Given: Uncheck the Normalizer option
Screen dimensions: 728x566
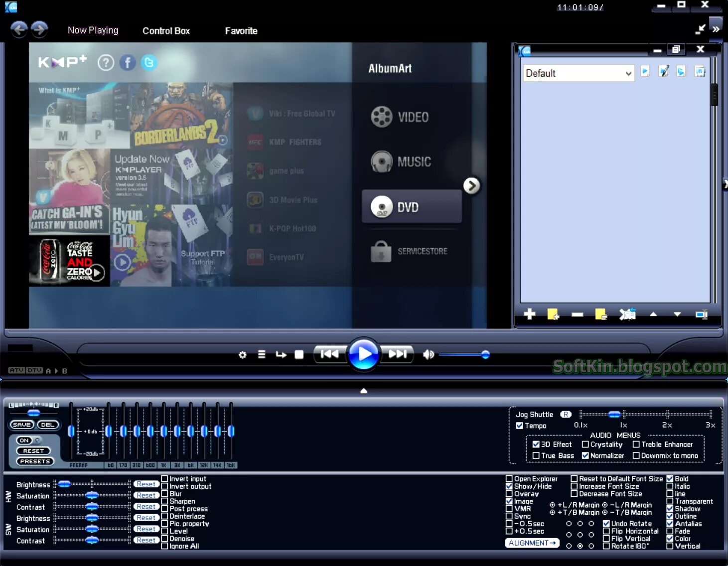Looking at the screenshot, I should pos(585,455).
